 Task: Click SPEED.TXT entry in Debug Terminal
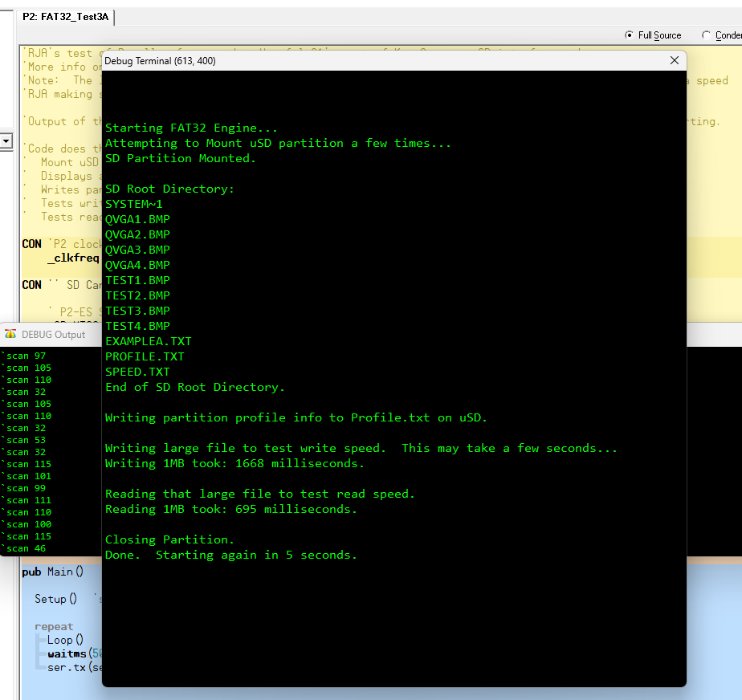coord(137,372)
